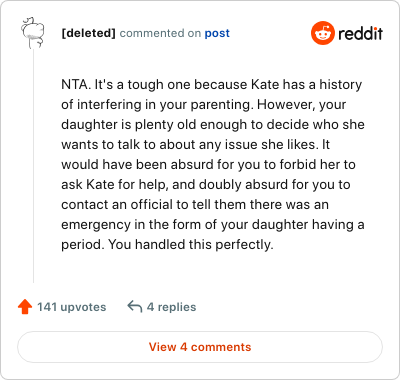
Task: Open the View 4 comments button
Action: (200, 347)
